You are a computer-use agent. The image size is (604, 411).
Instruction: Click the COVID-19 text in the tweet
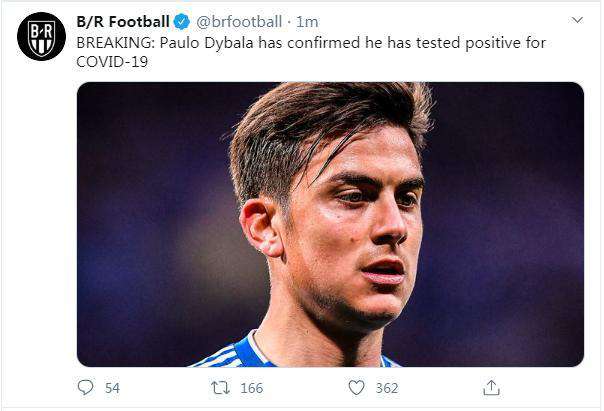[x=109, y=60]
